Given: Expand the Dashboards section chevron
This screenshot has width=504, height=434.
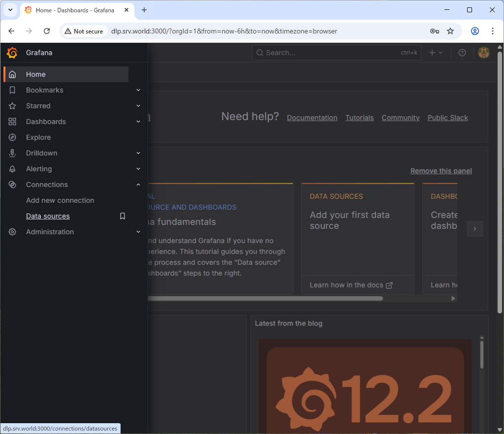Looking at the screenshot, I should [138, 122].
